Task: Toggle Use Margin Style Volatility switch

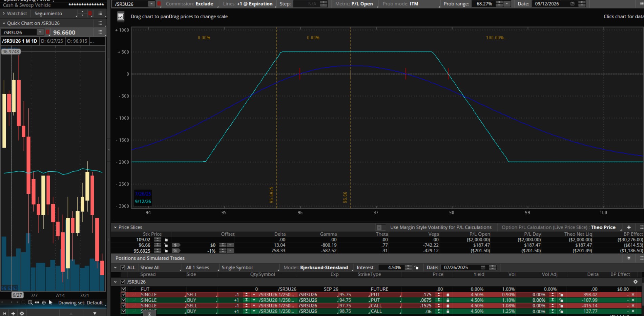Action: [x=381, y=227]
